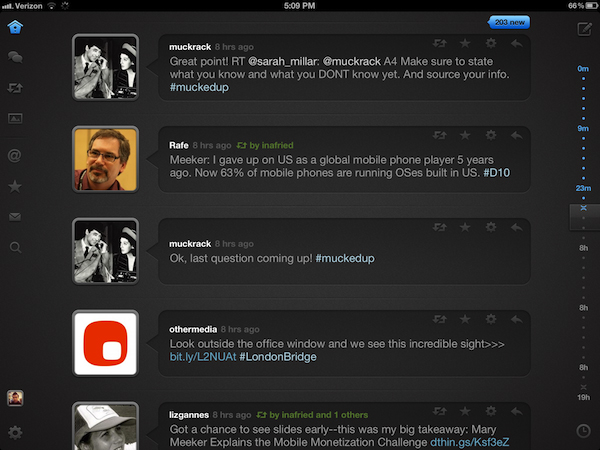
Task: Open gear options on othermedia tweet
Action: [491, 319]
